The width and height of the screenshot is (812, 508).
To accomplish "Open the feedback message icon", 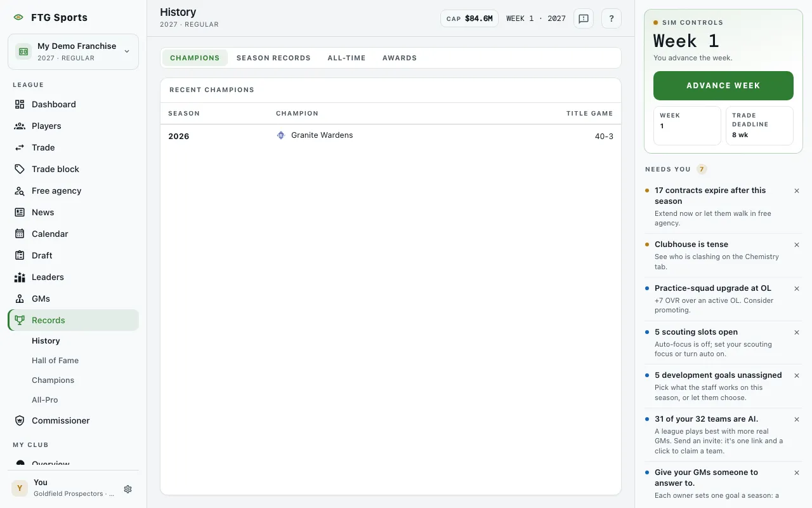I will pos(584,18).
